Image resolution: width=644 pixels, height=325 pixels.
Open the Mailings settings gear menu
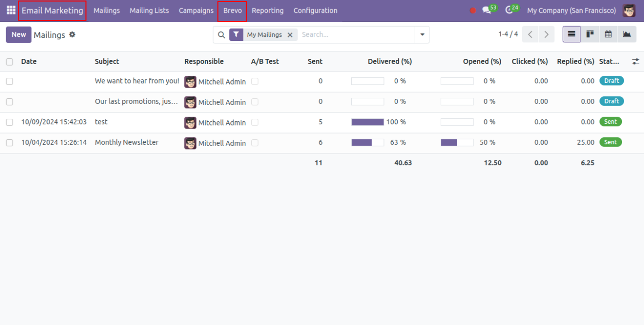coord(72,35)
